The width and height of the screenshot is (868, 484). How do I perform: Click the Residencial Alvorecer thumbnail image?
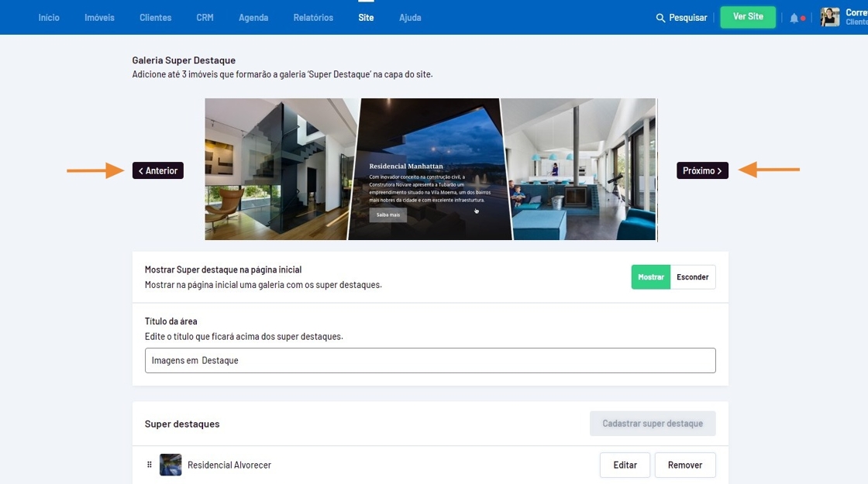click(x=170, y=465)
